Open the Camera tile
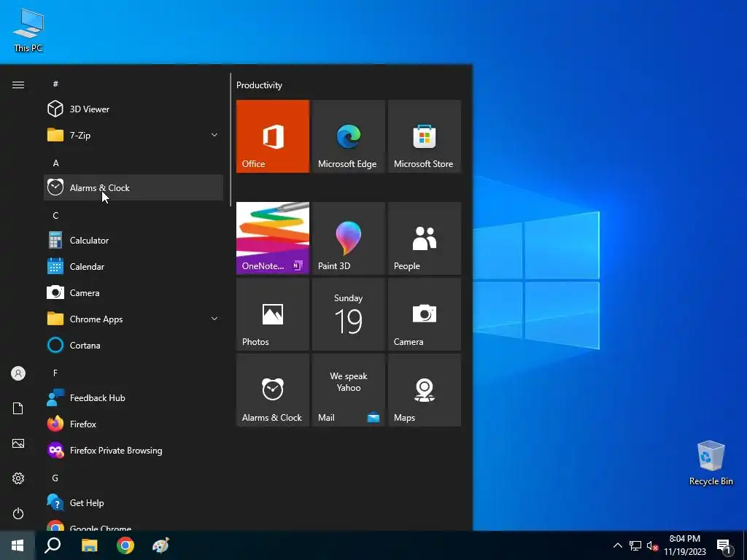Viewport: 747px width, 560px height. click(x=425, y=314)
